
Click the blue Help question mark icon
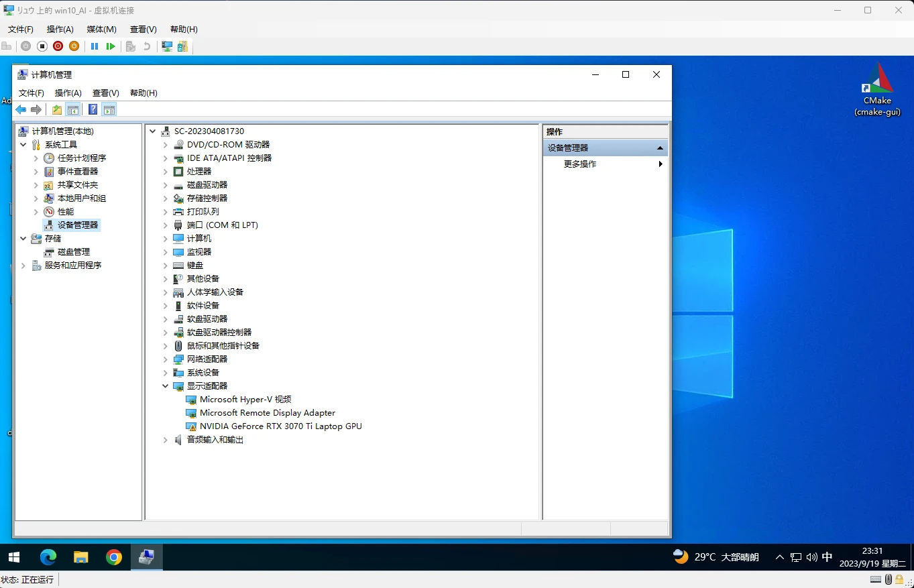coord(93,110)
